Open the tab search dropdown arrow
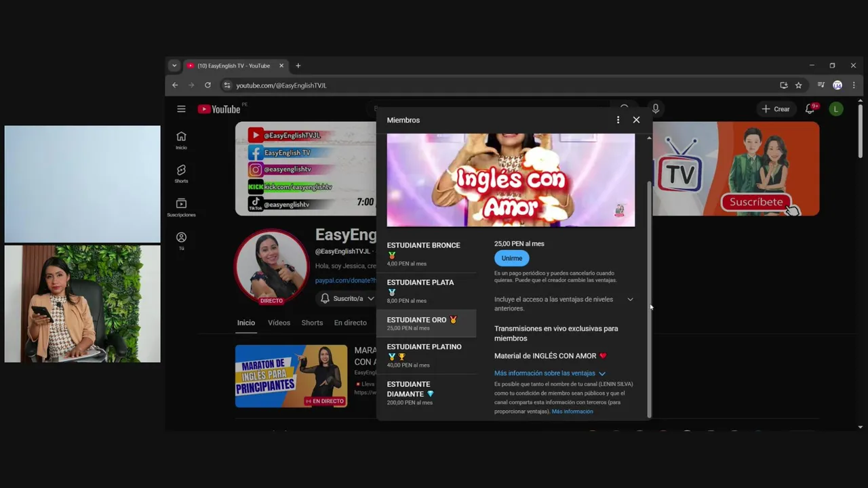The width and height of the screenshot is (868, 488). [x=174, y=66]
